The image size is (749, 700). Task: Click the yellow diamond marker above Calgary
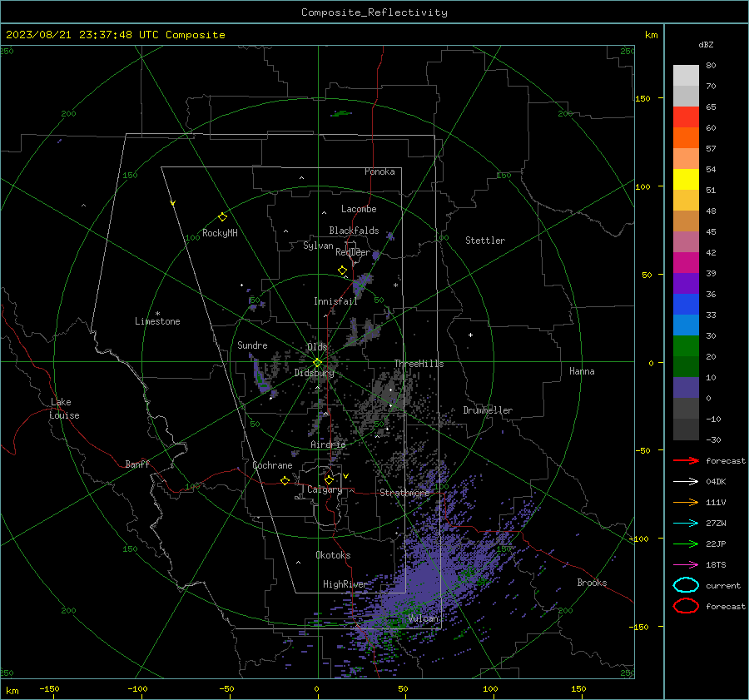click(329, 479)
